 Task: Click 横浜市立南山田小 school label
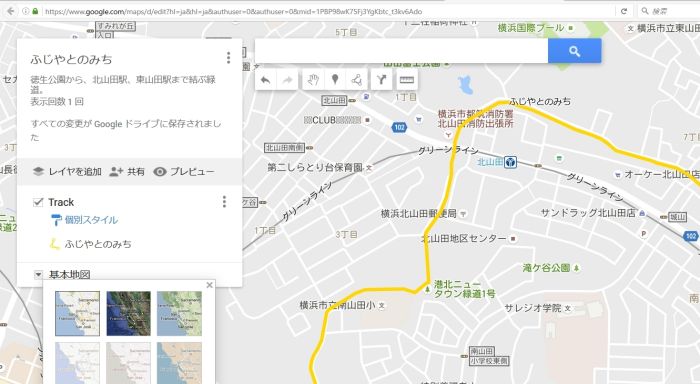pyautogui.click(x=338, y=305)
